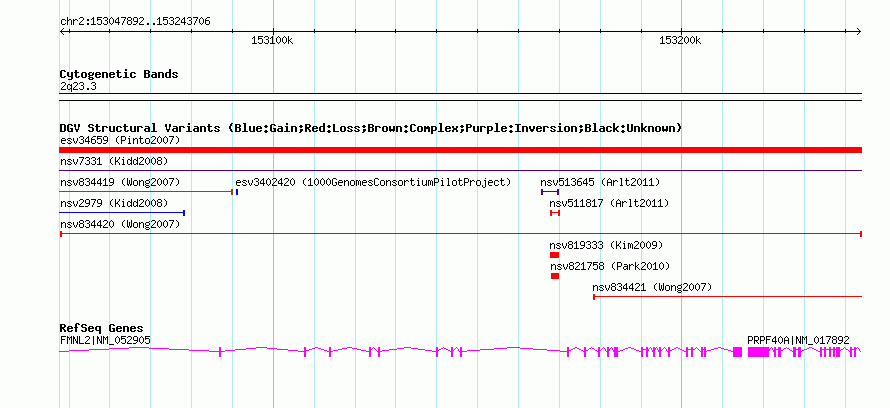Click the RefSeq Genes track heading
Viewport: 890px width, 408px height.
102,328
